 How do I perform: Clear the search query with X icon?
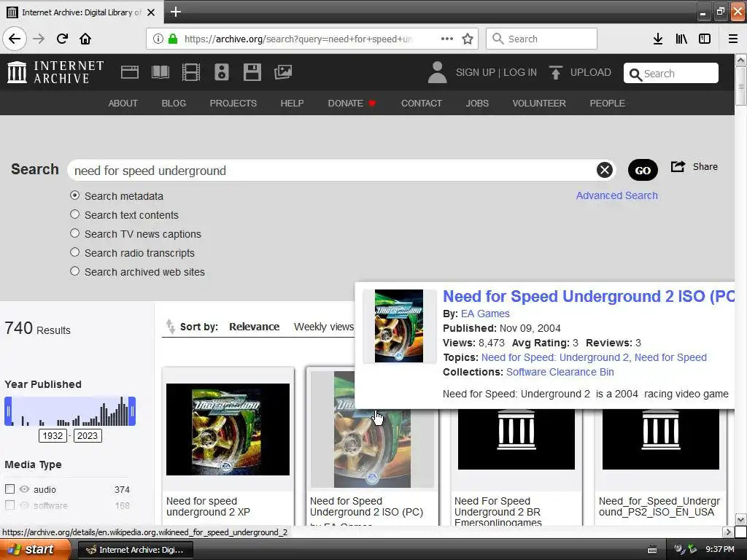point(605,170)
